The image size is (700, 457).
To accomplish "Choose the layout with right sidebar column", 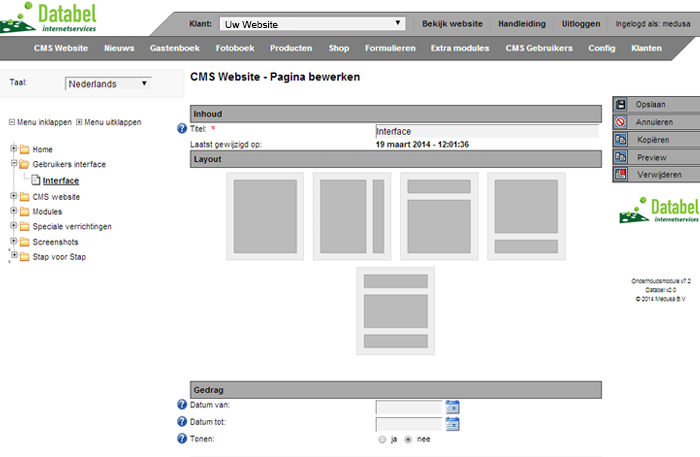I will click(352, 216).
